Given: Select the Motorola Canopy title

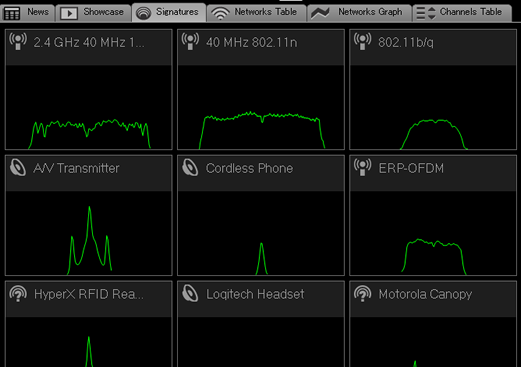Looking at the screenshot, I should [425, 294].
